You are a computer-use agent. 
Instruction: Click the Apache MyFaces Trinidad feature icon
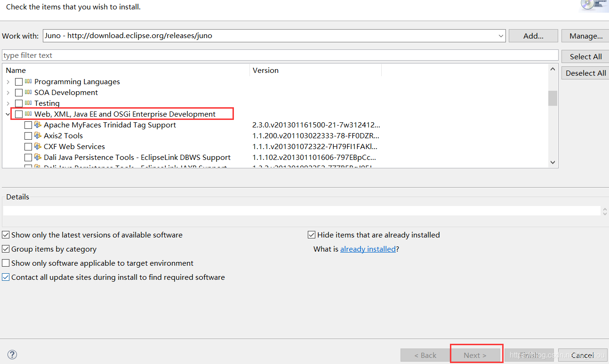(x=38, y=125)
